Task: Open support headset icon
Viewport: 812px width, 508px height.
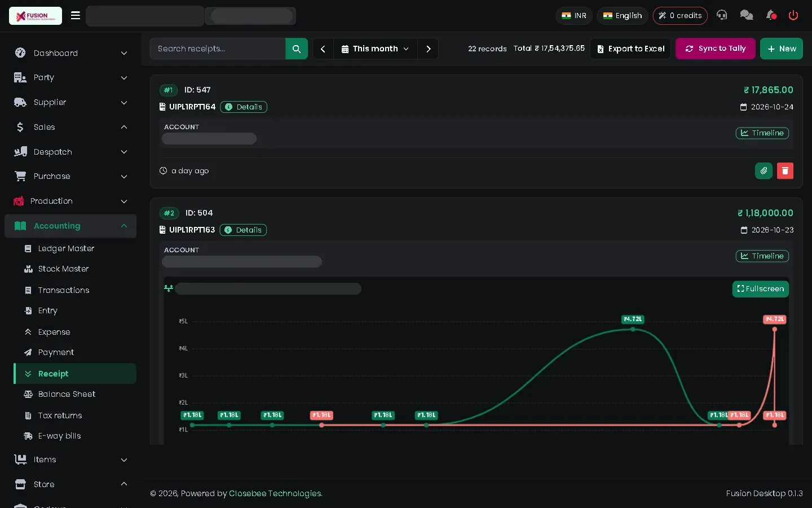Action: [722, 15]
